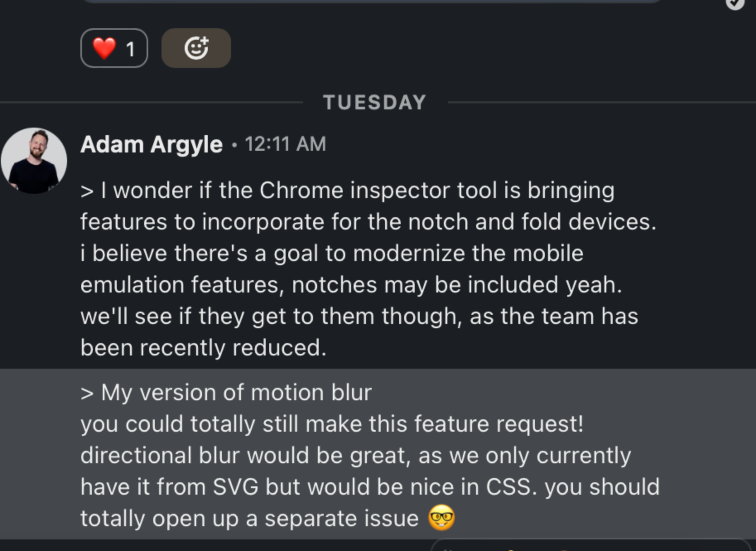The width and height of the screenshot is (756, 551).
Task: Click the read-receipt checkmark icon
Action: [735, 3]
